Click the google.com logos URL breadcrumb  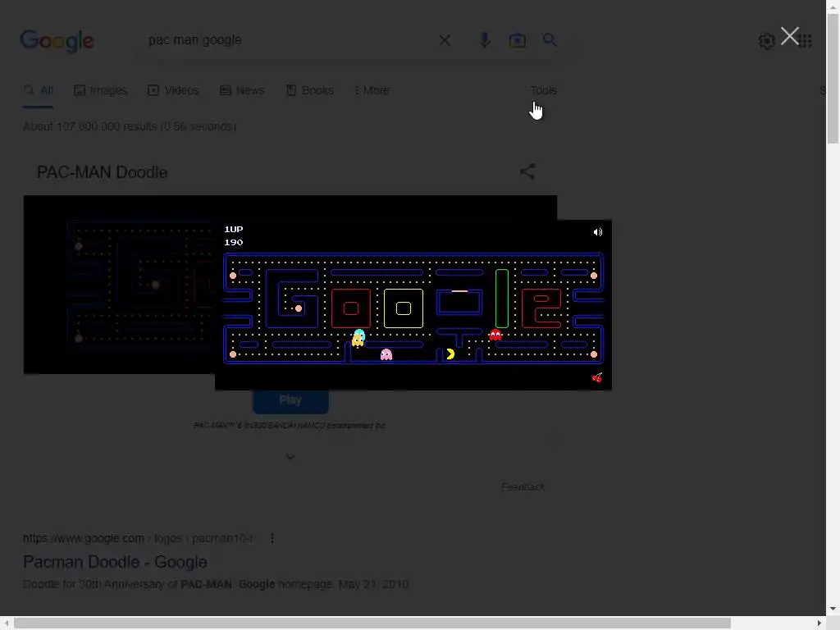138,538
